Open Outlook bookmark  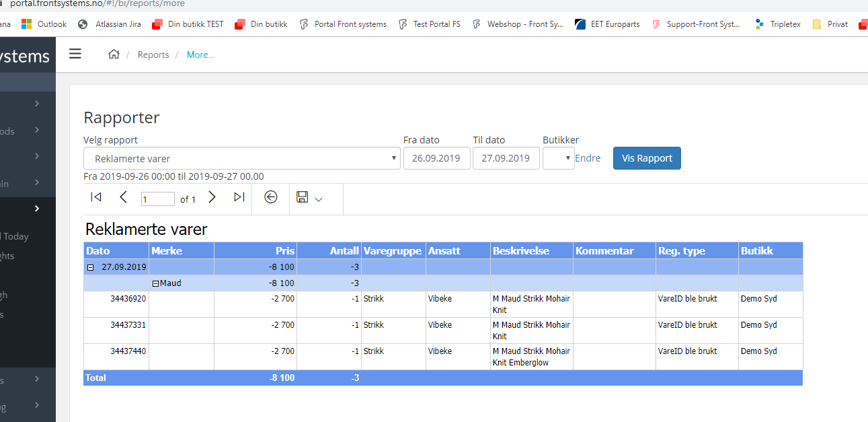tap(44, 24)
